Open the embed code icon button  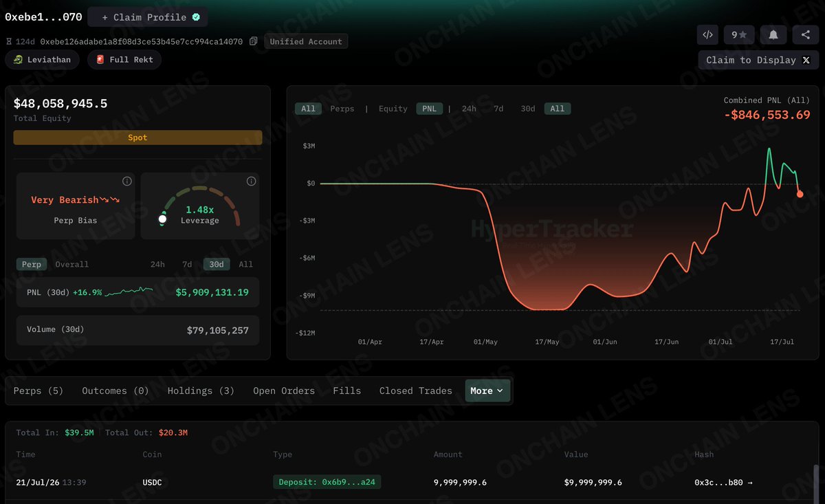(707, 34)
